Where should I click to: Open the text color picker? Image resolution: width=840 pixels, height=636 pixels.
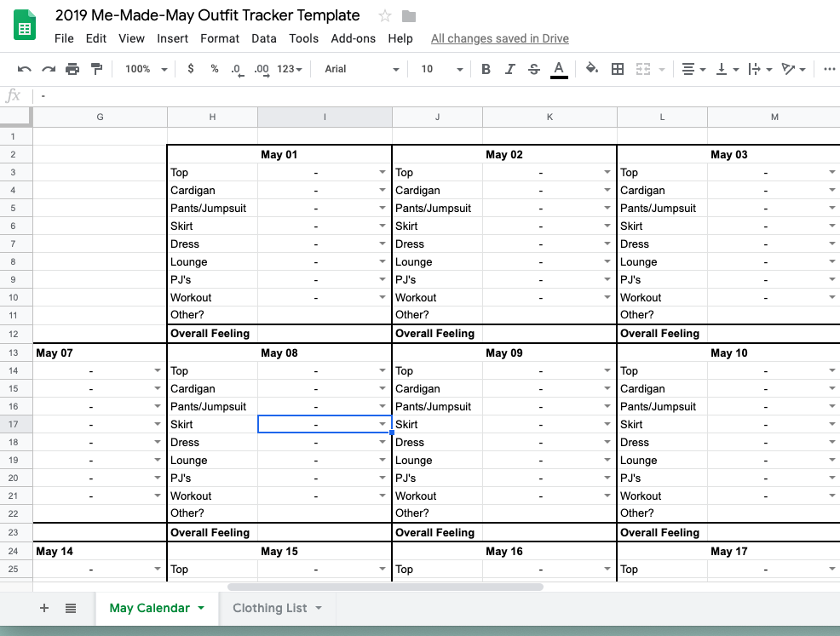(x=559, y=70)
